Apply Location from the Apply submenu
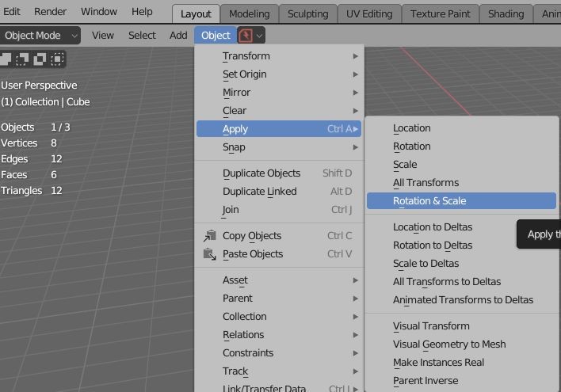This screenshot has height=392, width=561. coord(461,128)
